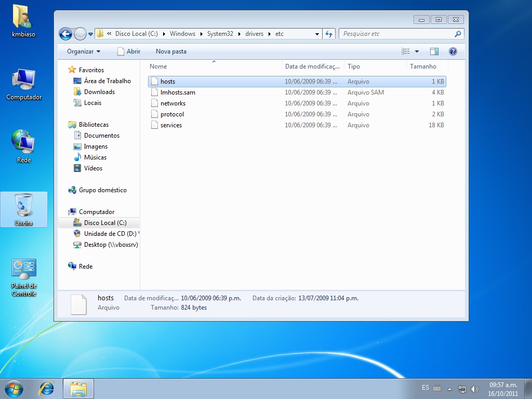The width and height of the screenshot is (532, 399).
Task: Expand the Bibliotecas tree node
Action: point(72,125)
